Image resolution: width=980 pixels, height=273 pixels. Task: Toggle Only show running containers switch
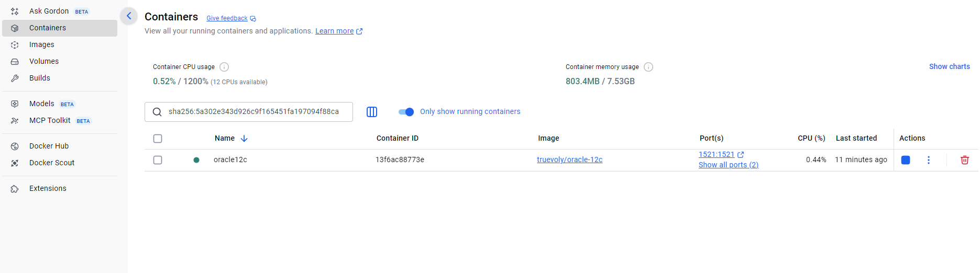click(x=406, y=112)
